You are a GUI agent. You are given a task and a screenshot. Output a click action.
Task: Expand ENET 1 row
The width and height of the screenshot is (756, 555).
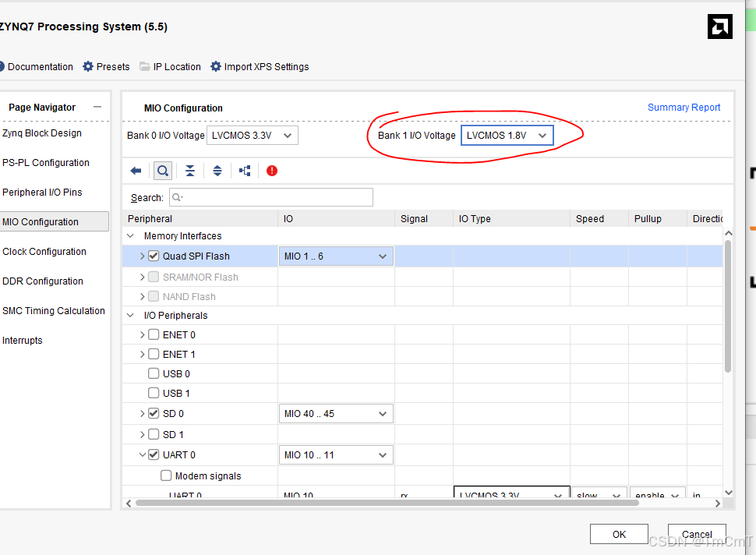click(x=142, y=355)
